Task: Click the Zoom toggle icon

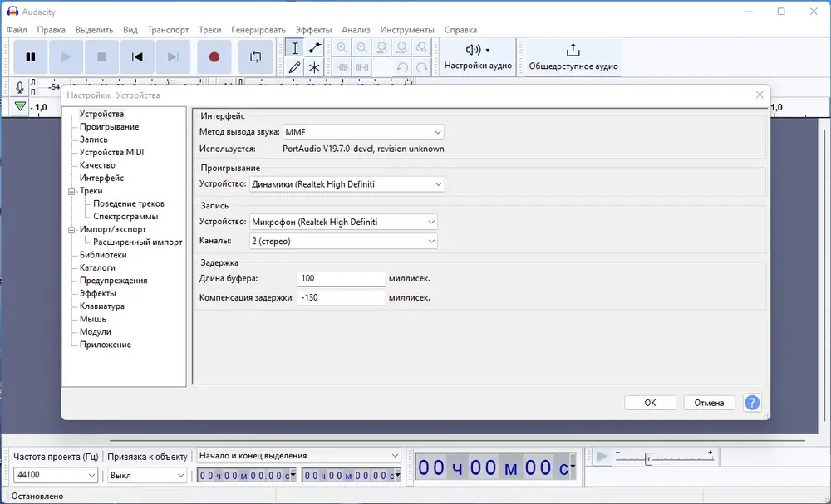Action: click(x=421, y=48)
